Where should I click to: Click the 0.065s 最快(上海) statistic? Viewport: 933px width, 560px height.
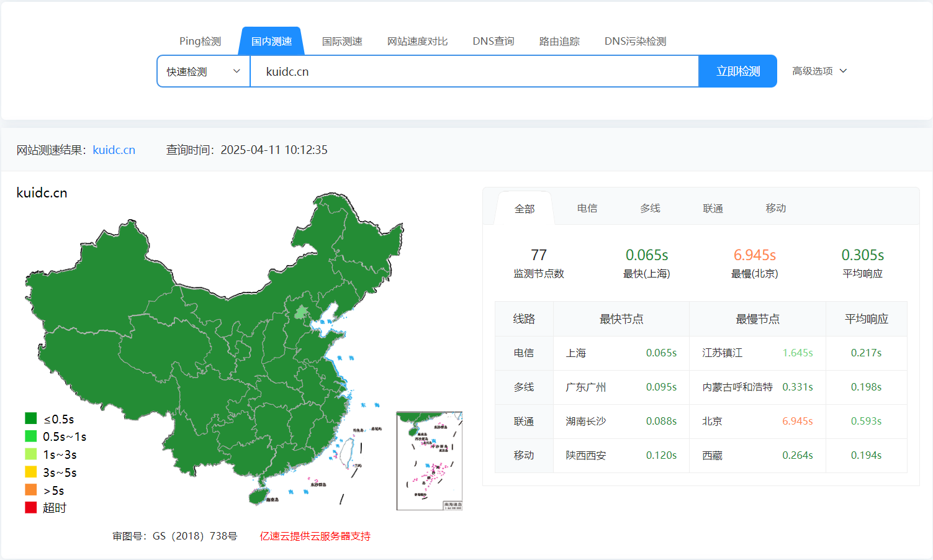pos(647,263)
